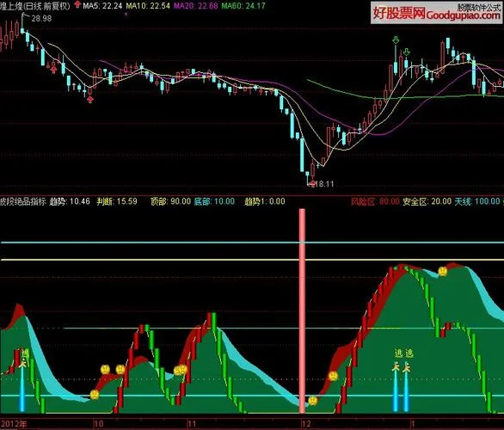Screen dimensions: 504x430
Task: Click the 28.98 high price label
Action: coord(41,19)
